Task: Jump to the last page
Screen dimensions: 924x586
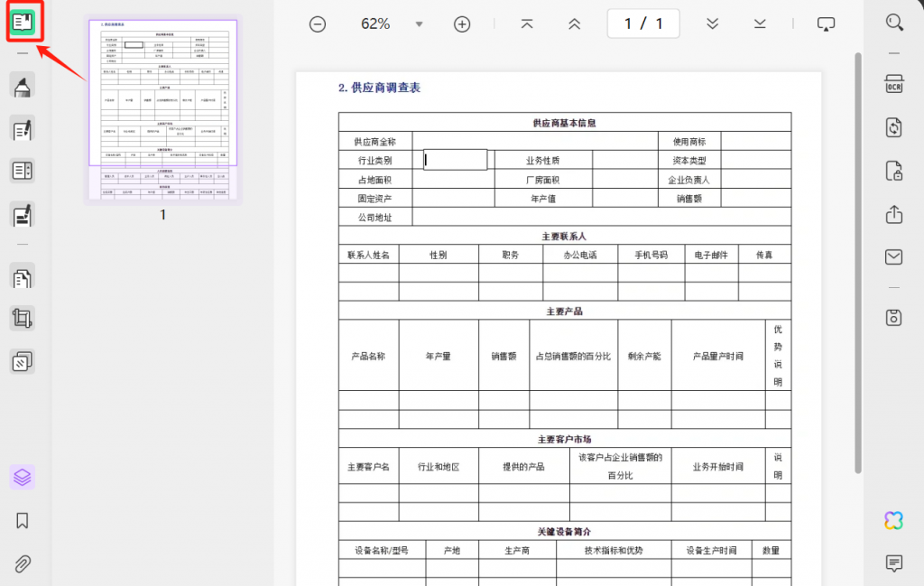Action: (760, 23)
